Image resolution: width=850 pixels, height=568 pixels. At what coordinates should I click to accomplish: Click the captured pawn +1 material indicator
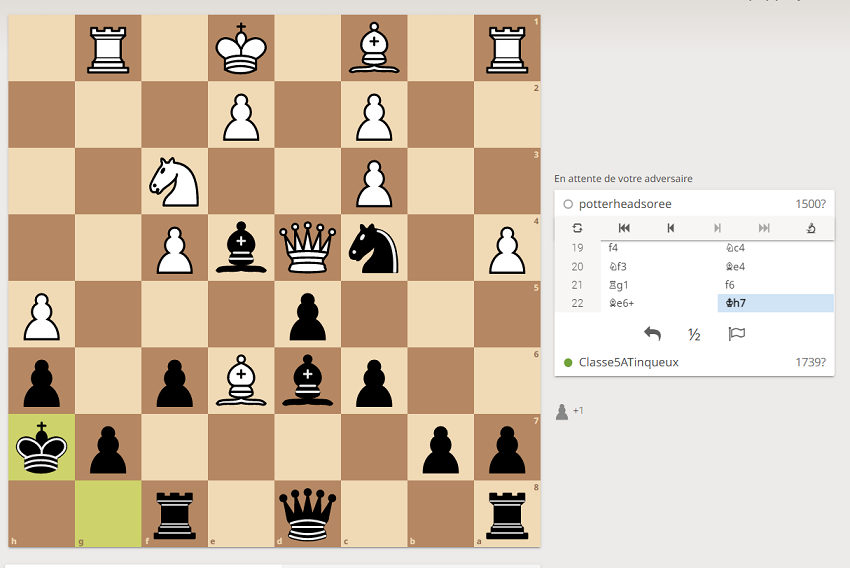click(569, 411)
